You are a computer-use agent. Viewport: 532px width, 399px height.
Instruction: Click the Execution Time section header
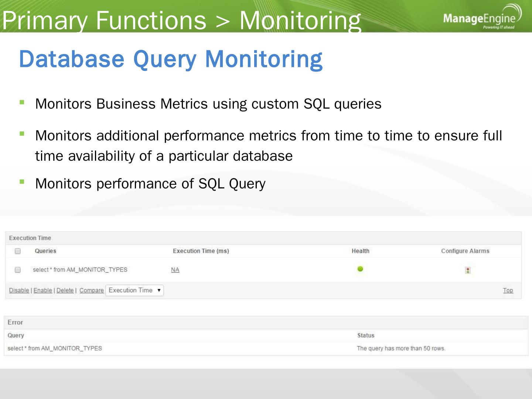pos(30,238)
